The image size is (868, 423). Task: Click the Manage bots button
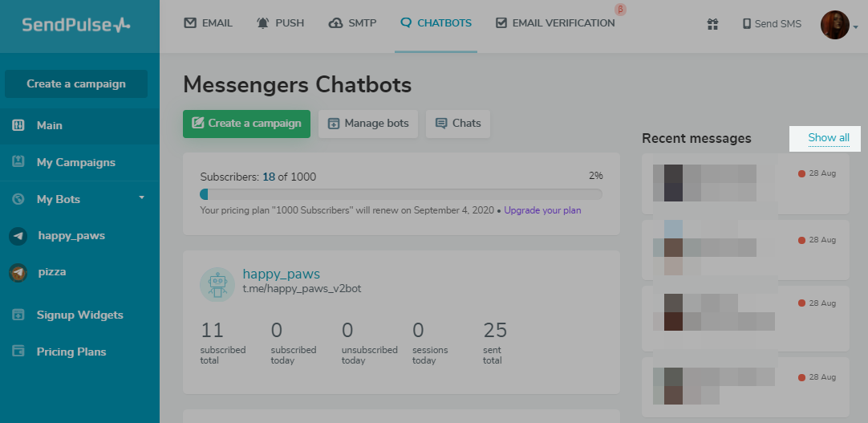point(368,124)
